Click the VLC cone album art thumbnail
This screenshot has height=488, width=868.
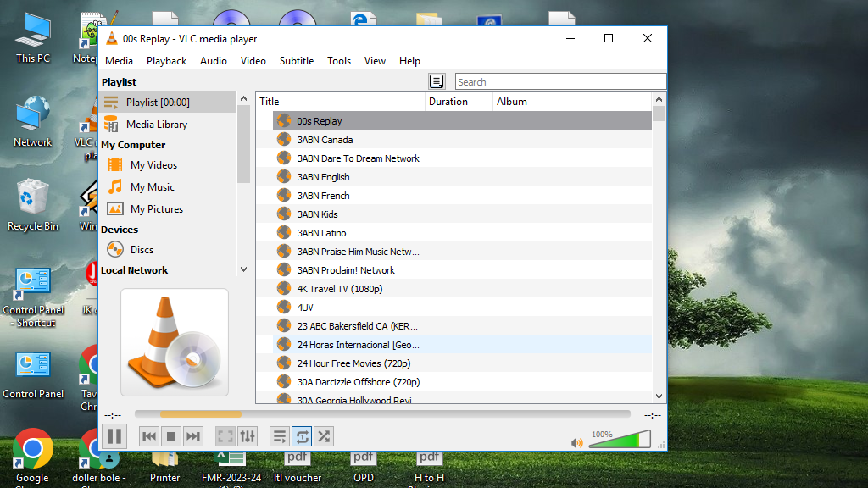[175, 342]
